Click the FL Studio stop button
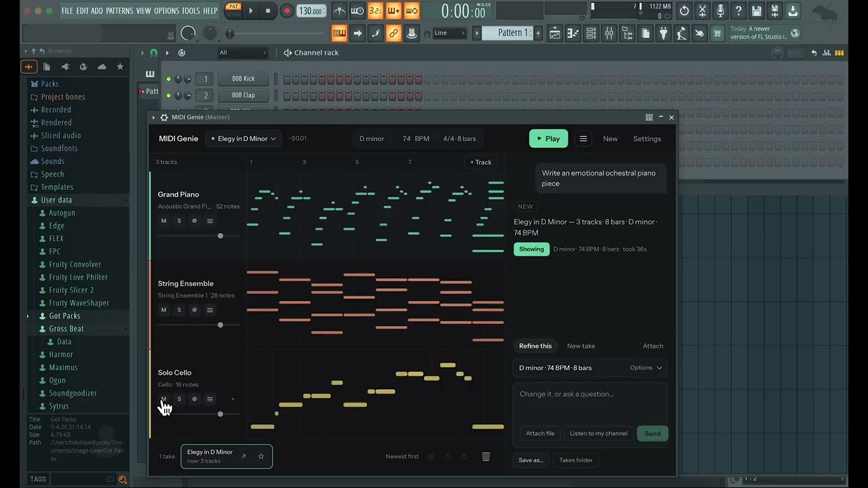The width and height of the screenshot is (868, 488). 268,11
